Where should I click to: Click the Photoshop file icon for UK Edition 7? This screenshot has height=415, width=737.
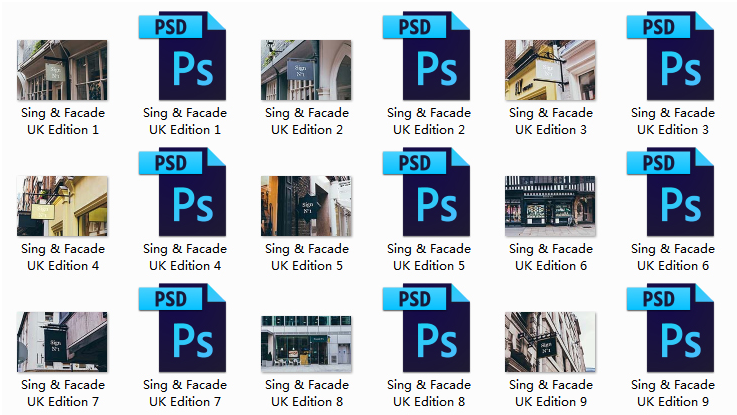point(184,328)
